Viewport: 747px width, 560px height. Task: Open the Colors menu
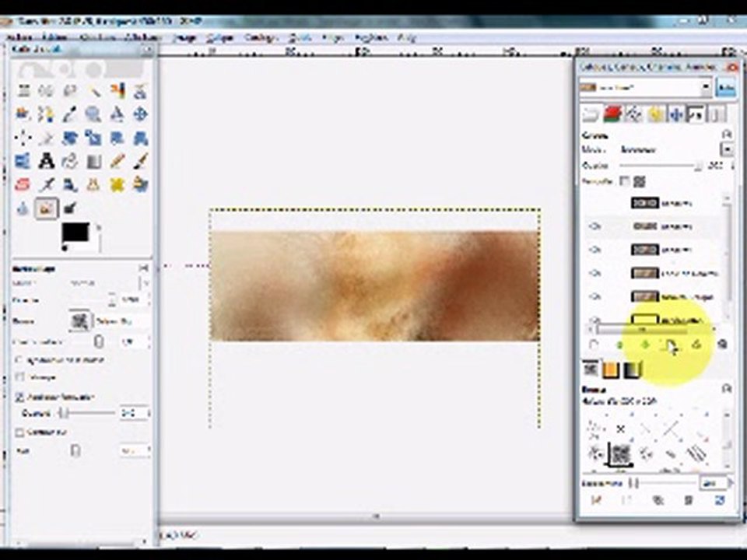[x=260, y=38]
